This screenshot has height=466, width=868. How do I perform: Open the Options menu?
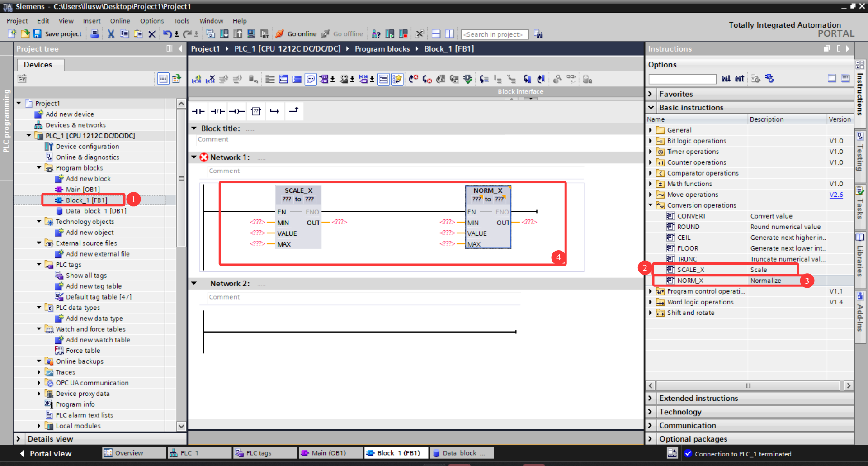[x=152, y=21]
